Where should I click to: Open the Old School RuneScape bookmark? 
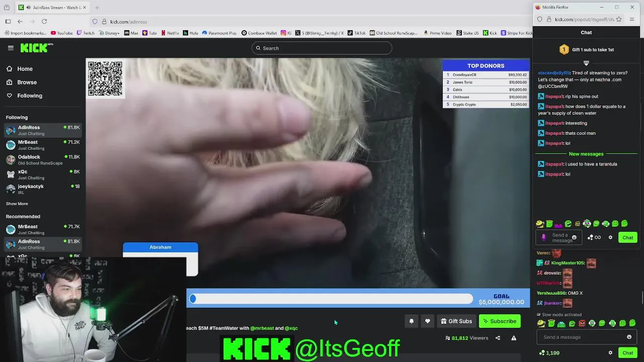coord(393,33)
